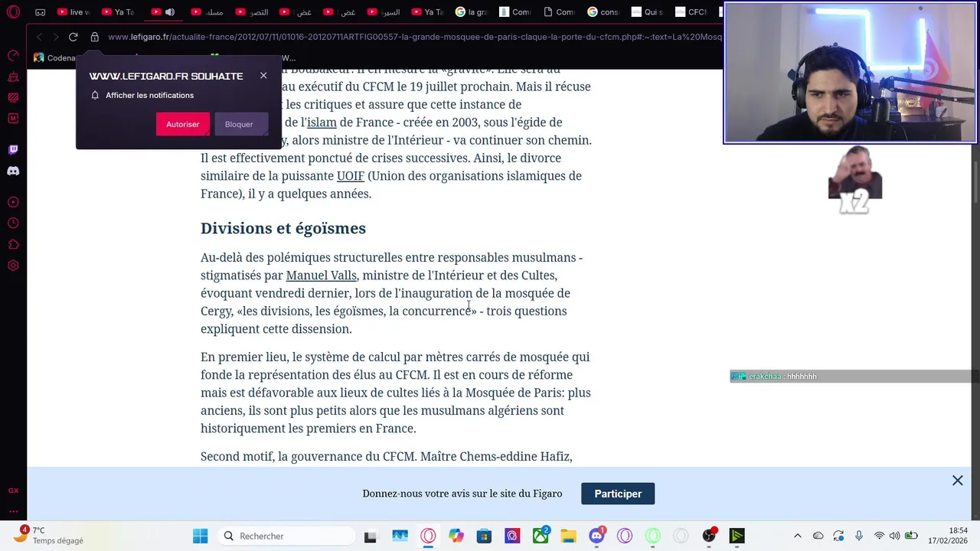This screenshot has height=551, width=980.
Task: Open the Codena bookmark
Action: [x=55, y=57]
